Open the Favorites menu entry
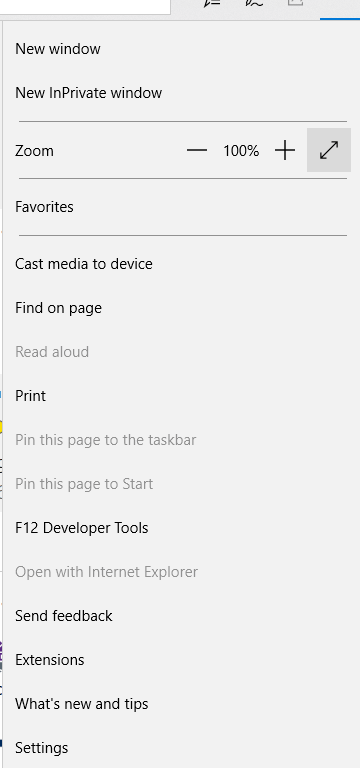Screen dimensions: 360x768 [181, 207]
